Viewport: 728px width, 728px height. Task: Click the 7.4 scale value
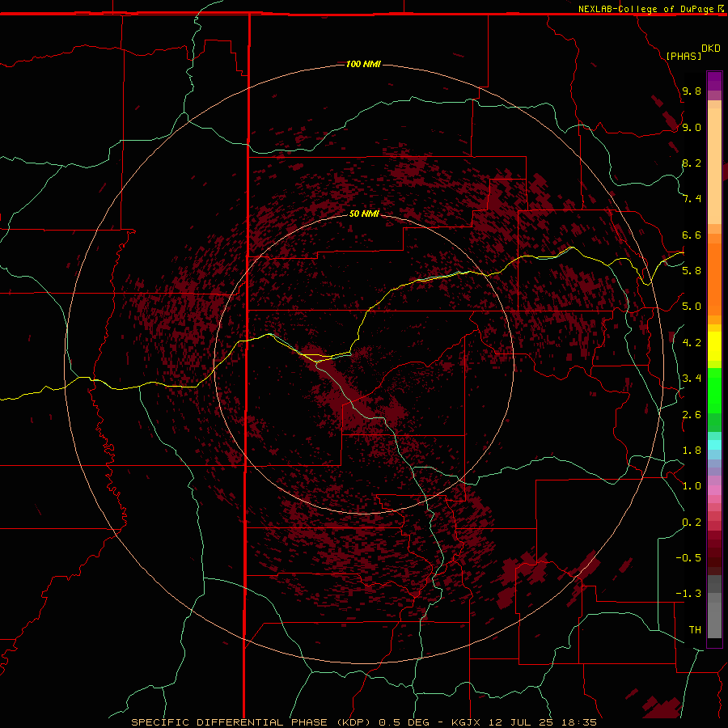[692, 199]
